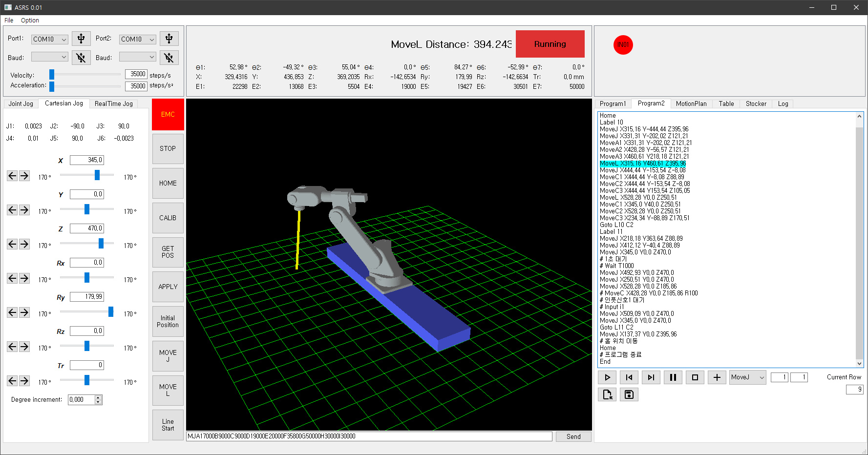Screen dimensions: 868x455
Task: Select line 'Goto L10 C2' in program
Action: pyautogui.click(x=616, y=225)
